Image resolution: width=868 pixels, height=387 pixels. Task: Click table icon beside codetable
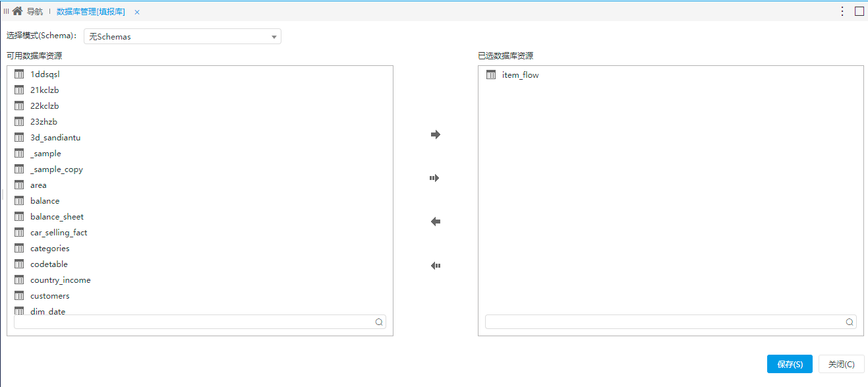(x=19, y=264)
